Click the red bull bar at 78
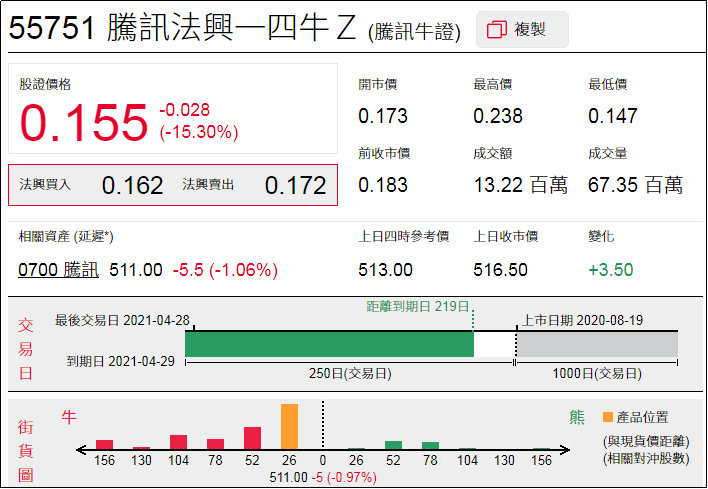The height and width of the screenshot is (489, 708). click(215, 444)
